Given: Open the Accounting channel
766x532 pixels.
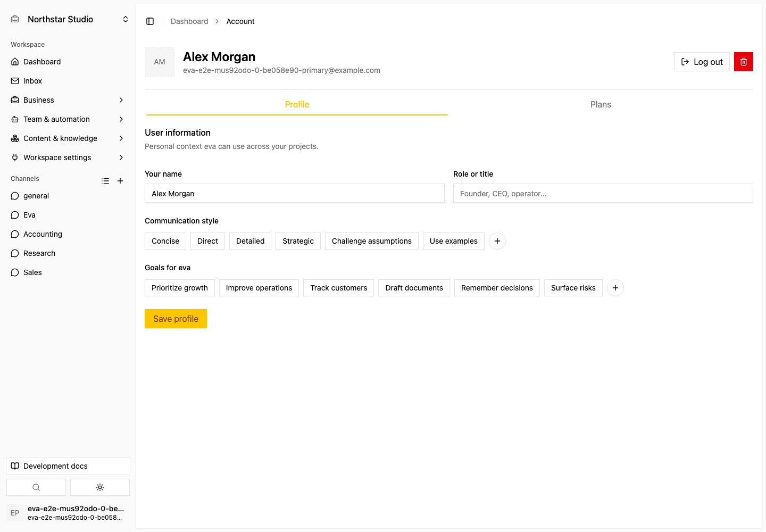Looking at the screenshot, I should pyautogui.click(x=68, y=234).
